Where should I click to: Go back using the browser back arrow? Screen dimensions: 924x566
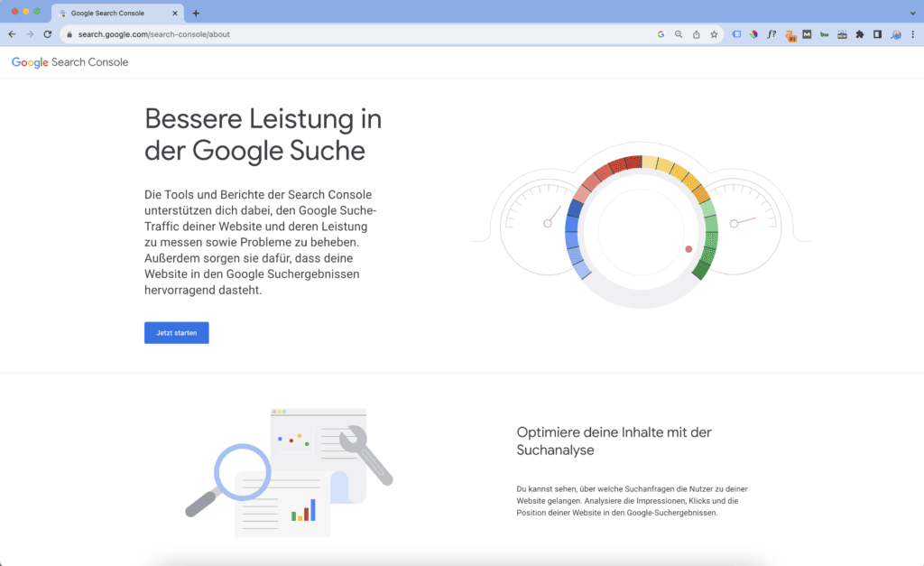click(12, 34)
